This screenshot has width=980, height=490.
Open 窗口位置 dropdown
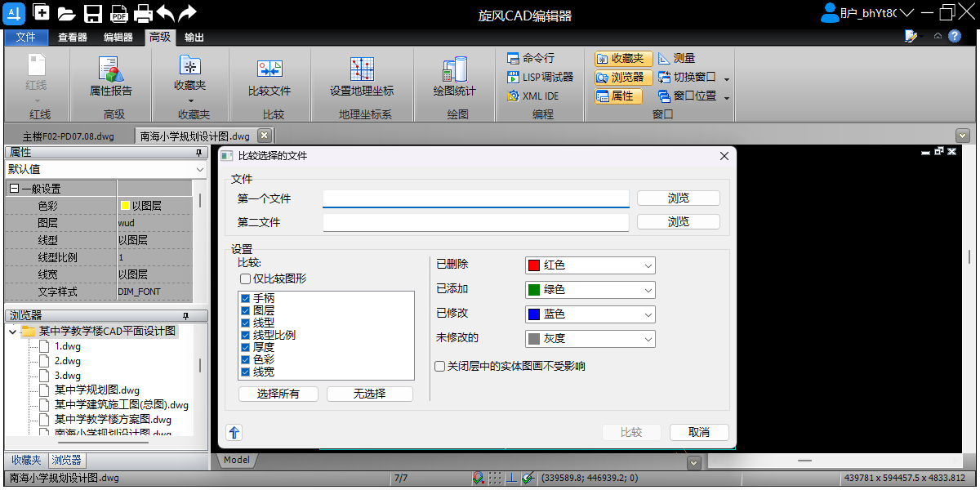click(x=727, y=96)
